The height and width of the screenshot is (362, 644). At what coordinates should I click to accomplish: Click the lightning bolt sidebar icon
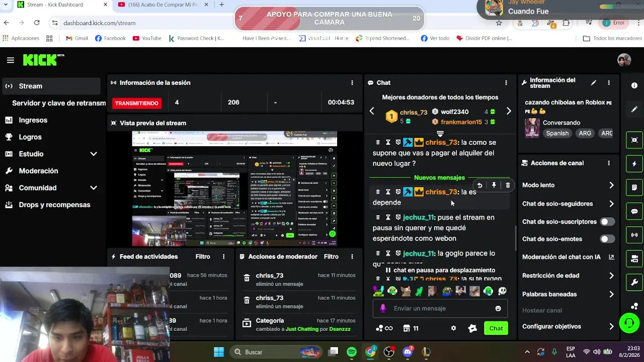tap(634, 164)
